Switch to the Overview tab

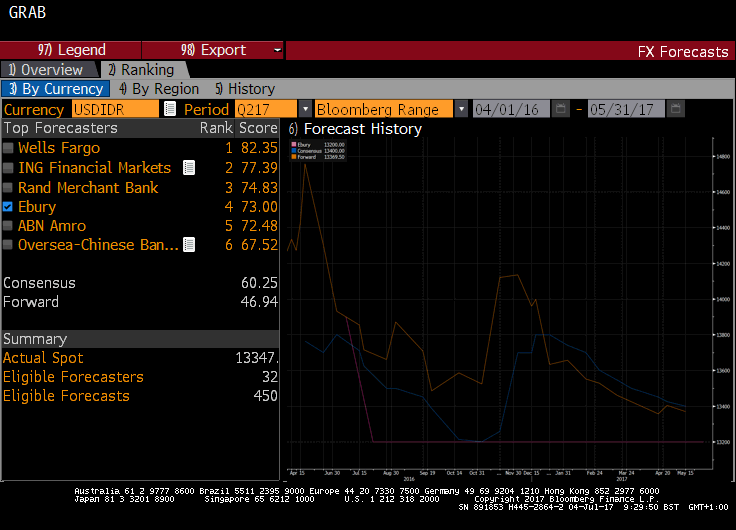(49, 70)
